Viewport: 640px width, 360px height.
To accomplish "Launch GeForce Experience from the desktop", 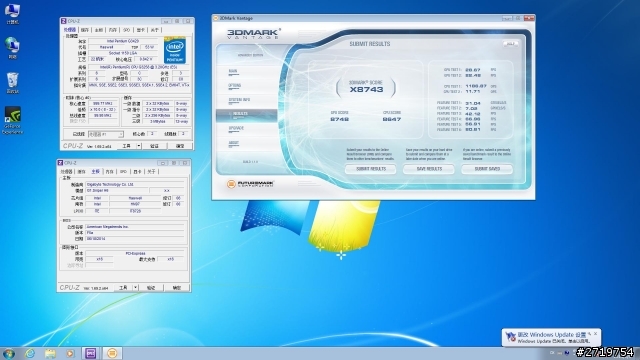I will [13, 120].
